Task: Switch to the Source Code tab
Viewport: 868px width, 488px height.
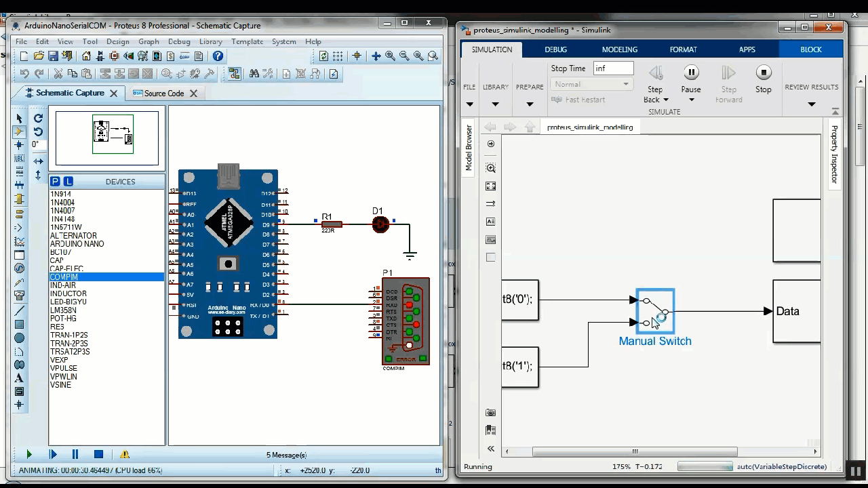Action: 164,94
